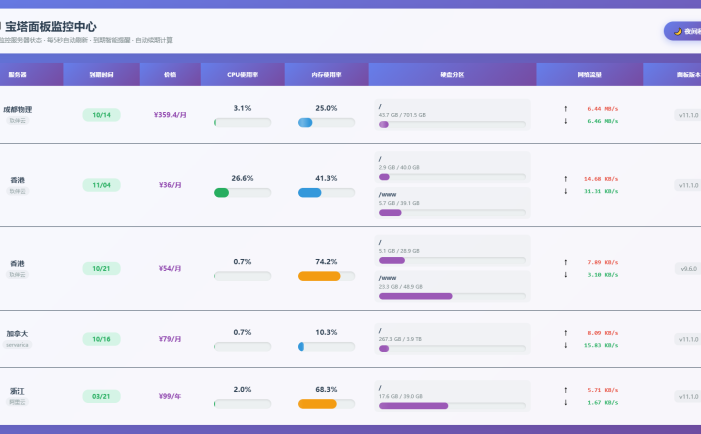Click the upload arrow showing 14.68 KB/s

(565, 178)
